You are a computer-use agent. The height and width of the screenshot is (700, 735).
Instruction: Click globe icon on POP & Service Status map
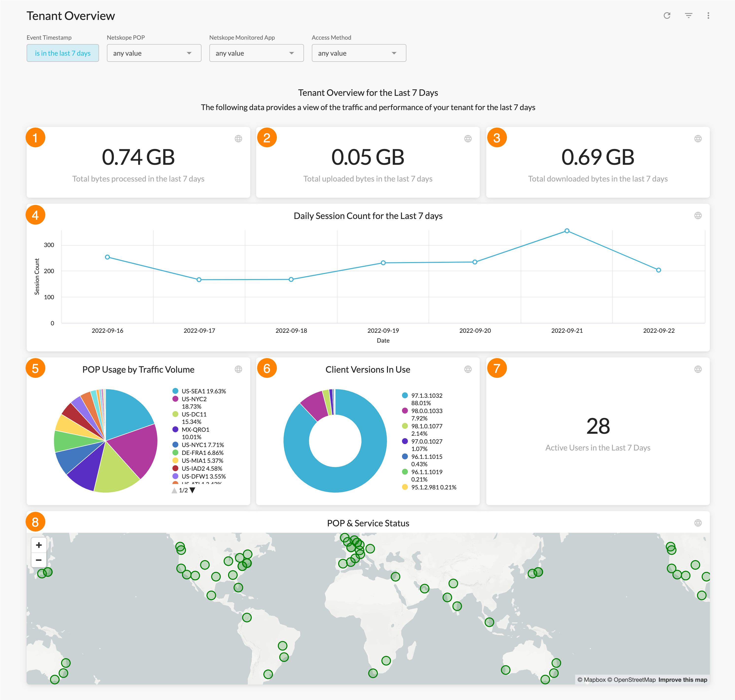pyautogui.click(x=698, y=523)
